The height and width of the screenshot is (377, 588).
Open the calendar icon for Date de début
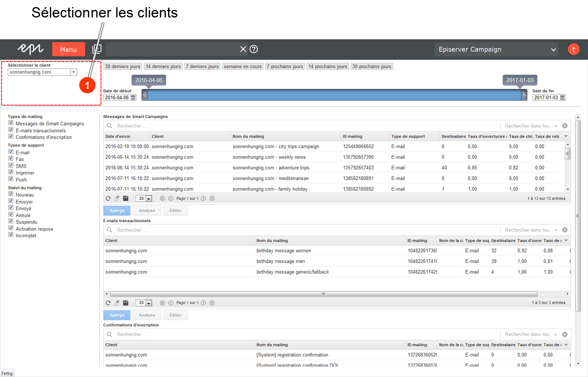coord(133,98)
